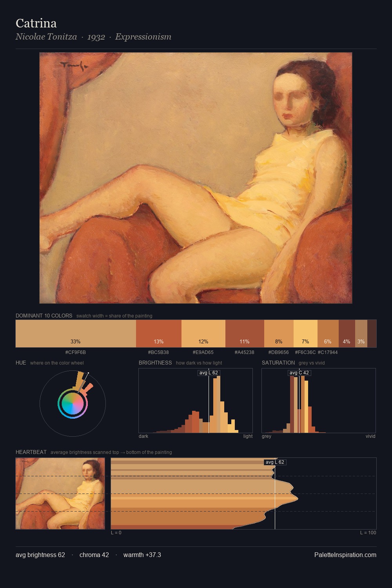The width and height of the screenshot is (392, 588).
Task: Click the 'L = 100' axis label
Action: point(368,532)
